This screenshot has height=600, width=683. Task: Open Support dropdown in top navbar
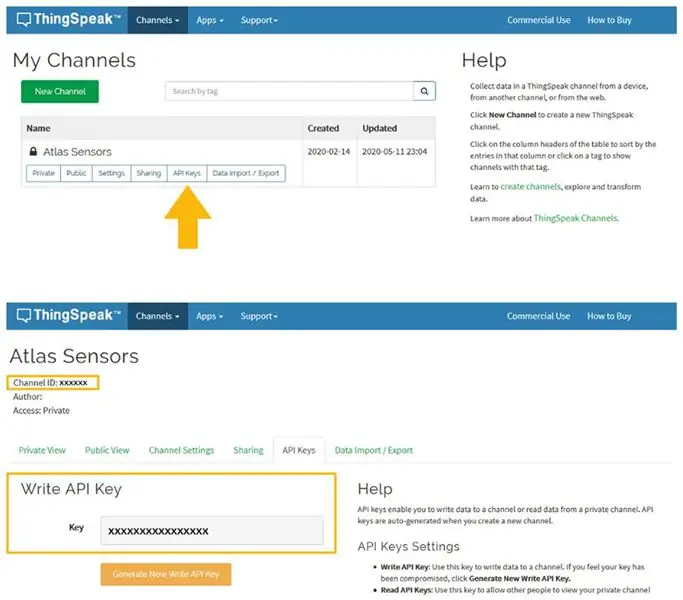259,20
